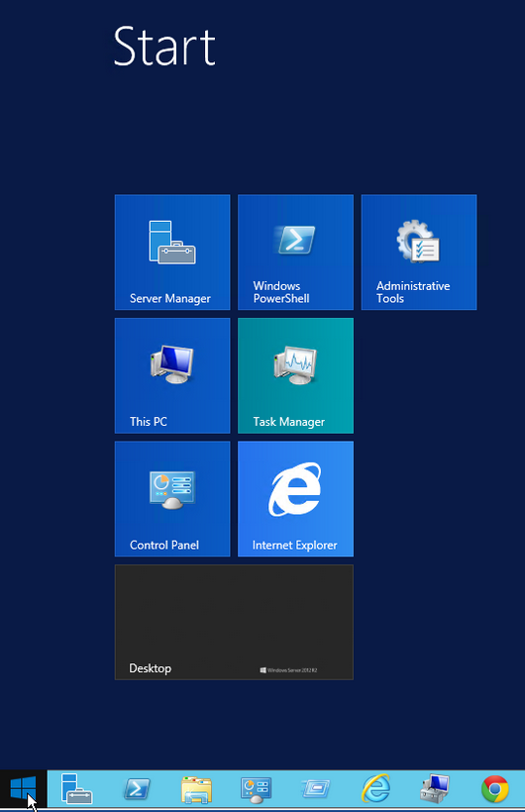Click the Windows Server 2012 R2 logo

click(288, 670)
